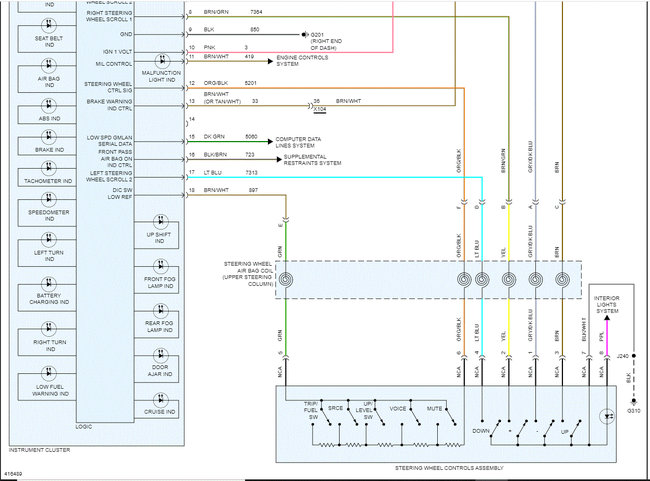Click the LED symbol above SEAT BELT IND
This screenshot has width=650, height=481.
pyautogui.click(x=49, y=25)
